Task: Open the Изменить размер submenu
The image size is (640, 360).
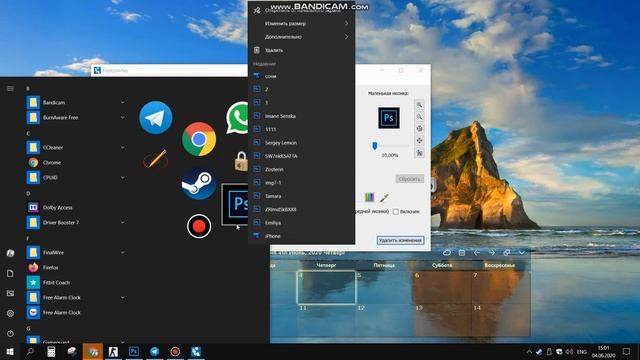Action: pos(301,24)
